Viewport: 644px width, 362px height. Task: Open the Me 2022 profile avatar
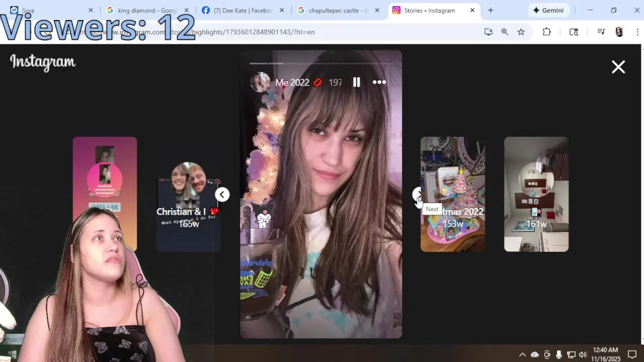tap(260, 82)
